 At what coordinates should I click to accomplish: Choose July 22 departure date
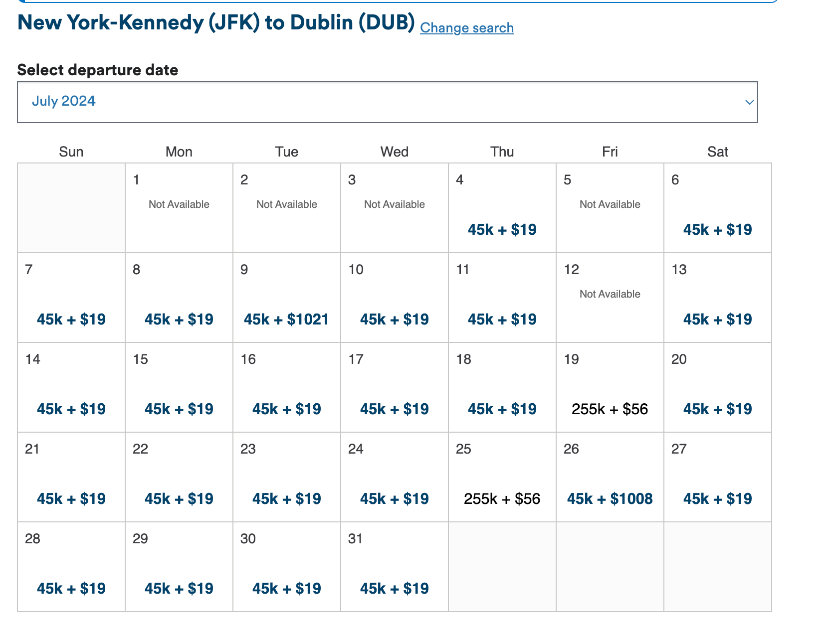(179, 498)
